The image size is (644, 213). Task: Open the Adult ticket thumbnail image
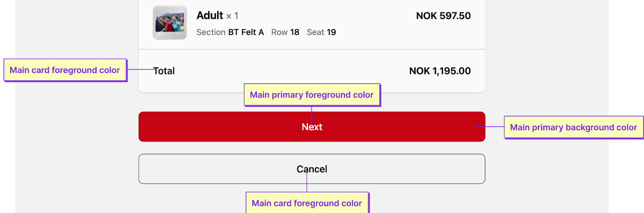170,23
